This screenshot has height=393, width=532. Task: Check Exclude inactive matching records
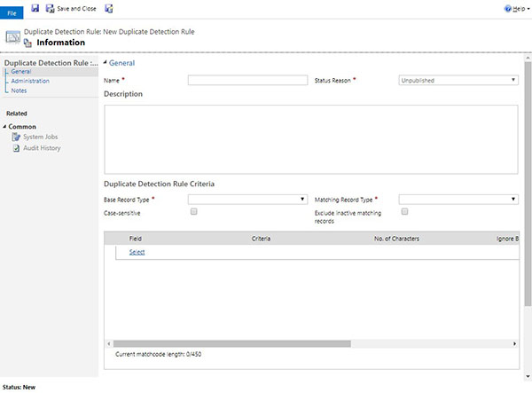point(405,212)
